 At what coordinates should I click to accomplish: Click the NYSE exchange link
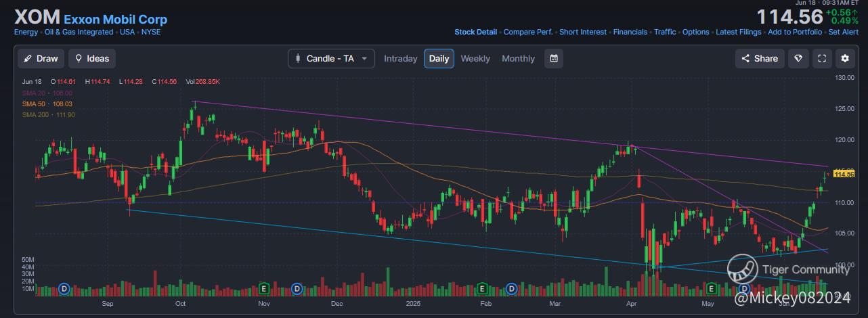tap(151, 32)
